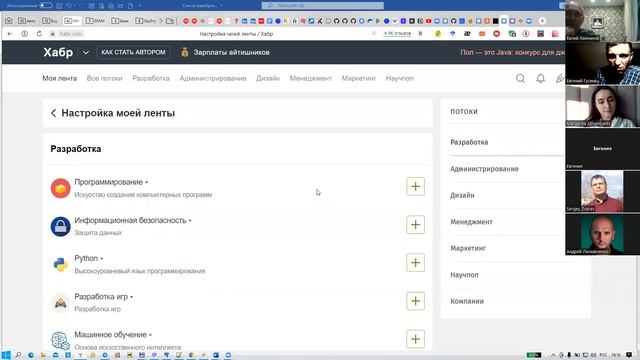This screenshot has height=360, width=640.
Task: Reload the page with the refresh icon
Action: pos(39,34)
